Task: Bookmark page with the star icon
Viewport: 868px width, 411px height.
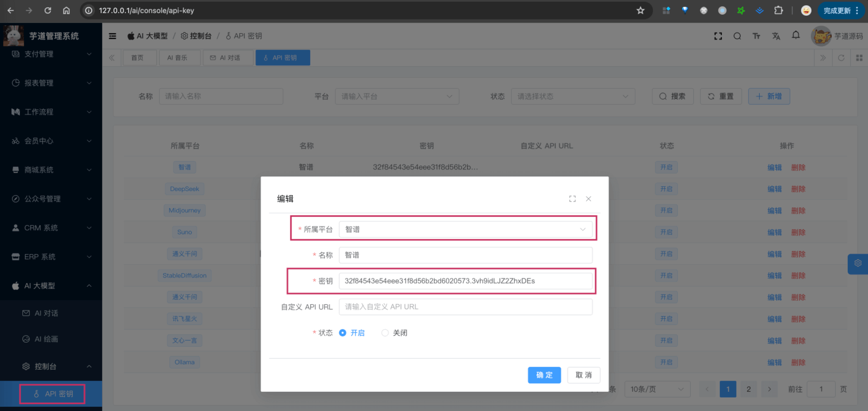Action: (641, 10)
